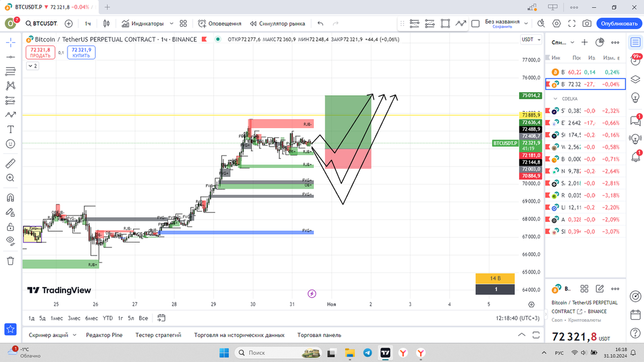Open the Индикаторы menu
This screenshot has height=362, width=644.
click(143, 24)
